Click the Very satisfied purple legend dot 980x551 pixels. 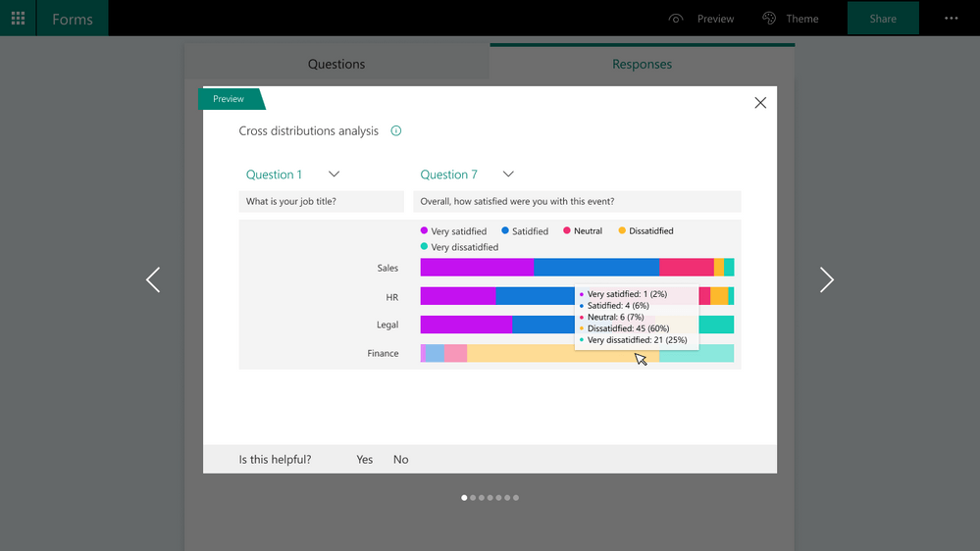pos(424,230)
